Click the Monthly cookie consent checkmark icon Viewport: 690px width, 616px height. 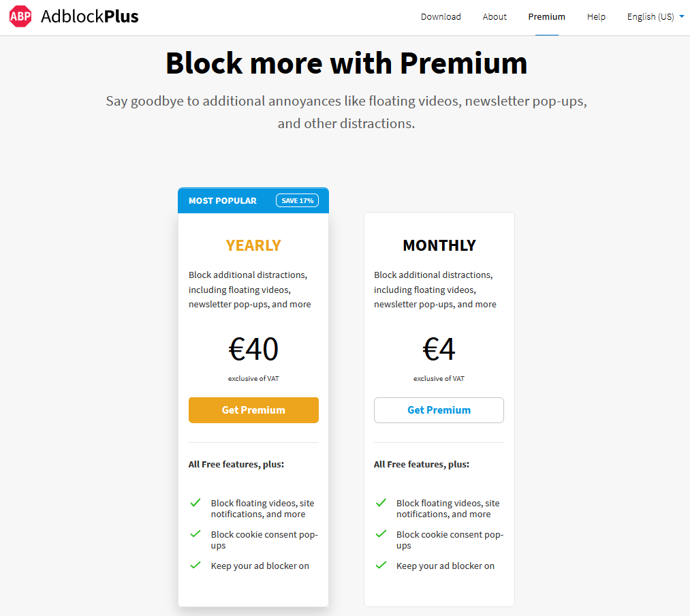[x=381, y=534]
